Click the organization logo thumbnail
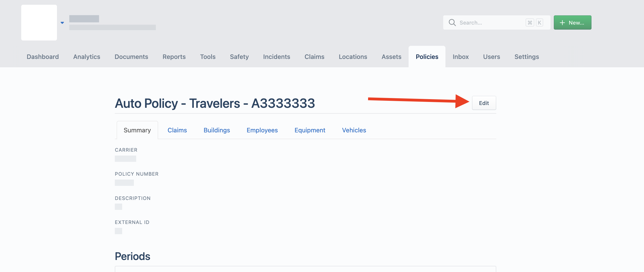Viewport: 644px width, 272px height. coord(39,23)
